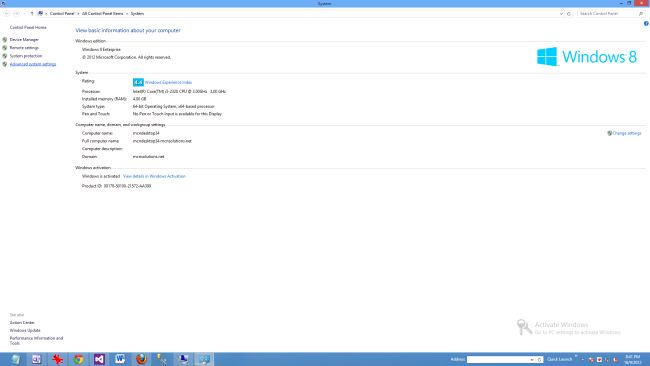Click the Device Manager shield icon
The image size is (650, 366).
pos(5,39)
